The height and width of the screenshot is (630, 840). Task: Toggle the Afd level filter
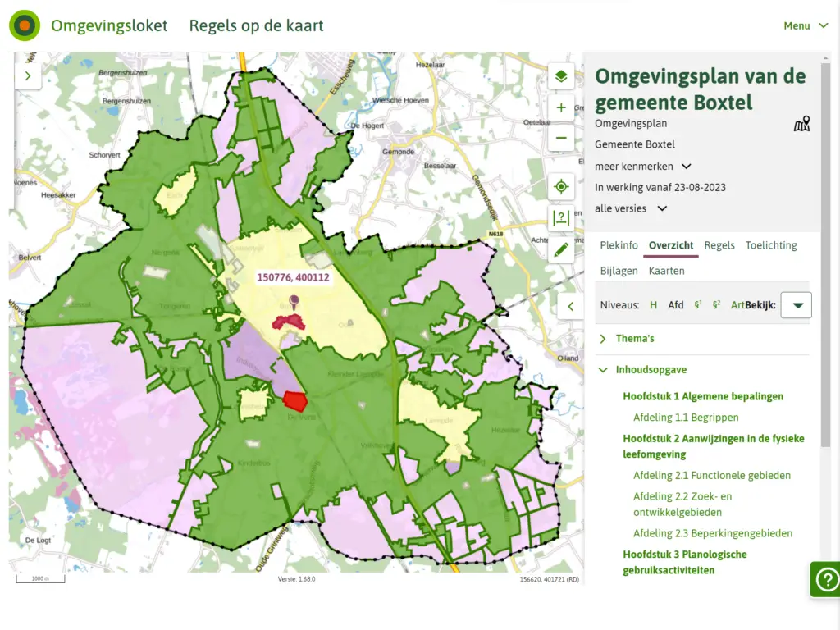(675, 305)
